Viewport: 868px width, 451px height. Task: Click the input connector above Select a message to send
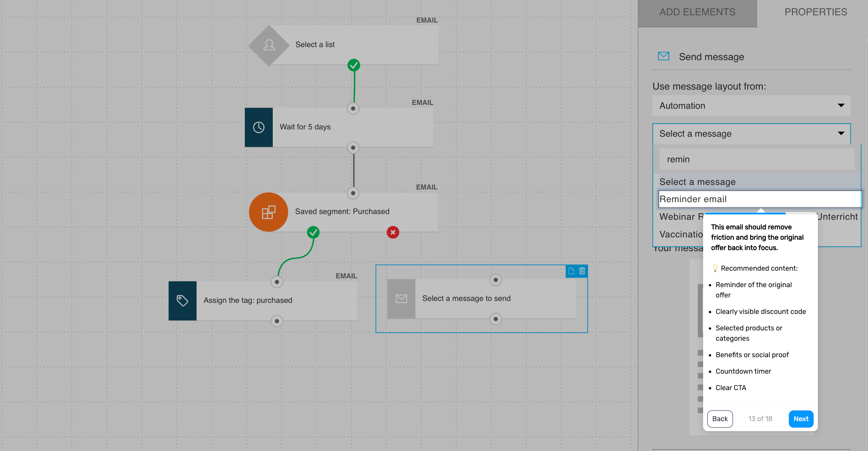[496, 280]
